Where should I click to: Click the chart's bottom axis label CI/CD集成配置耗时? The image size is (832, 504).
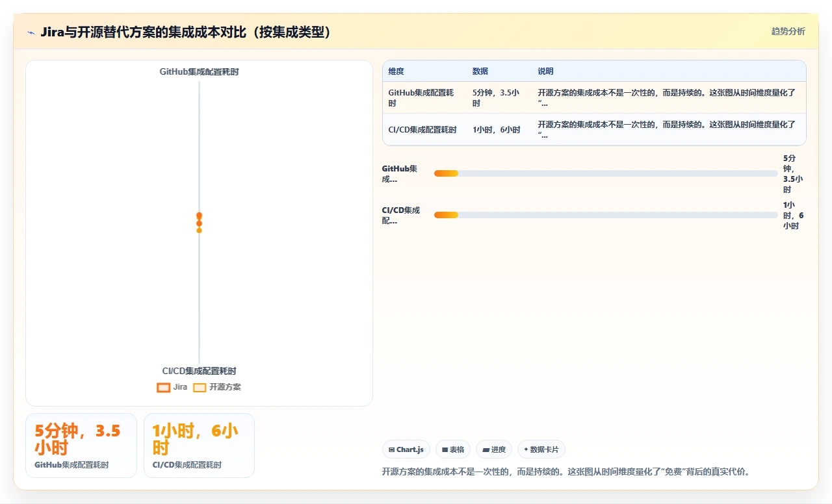(x=199, y=371)
